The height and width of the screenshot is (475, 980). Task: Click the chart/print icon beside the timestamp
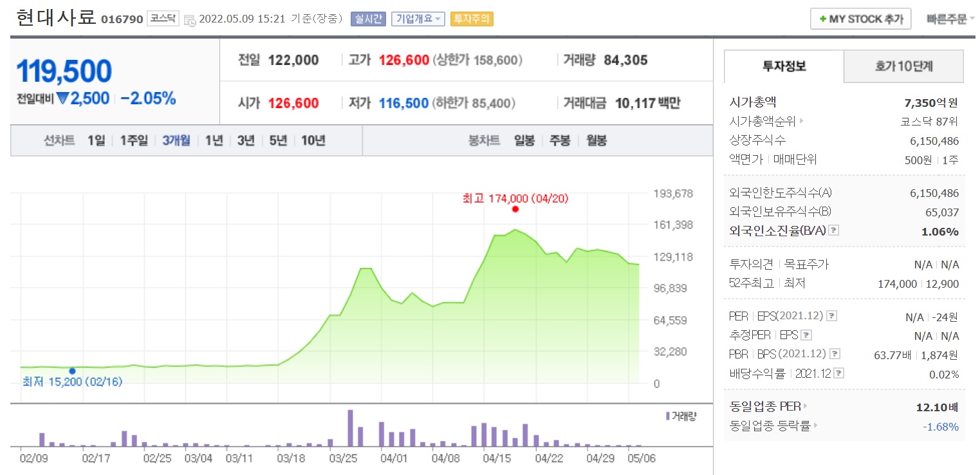[190, 19]
